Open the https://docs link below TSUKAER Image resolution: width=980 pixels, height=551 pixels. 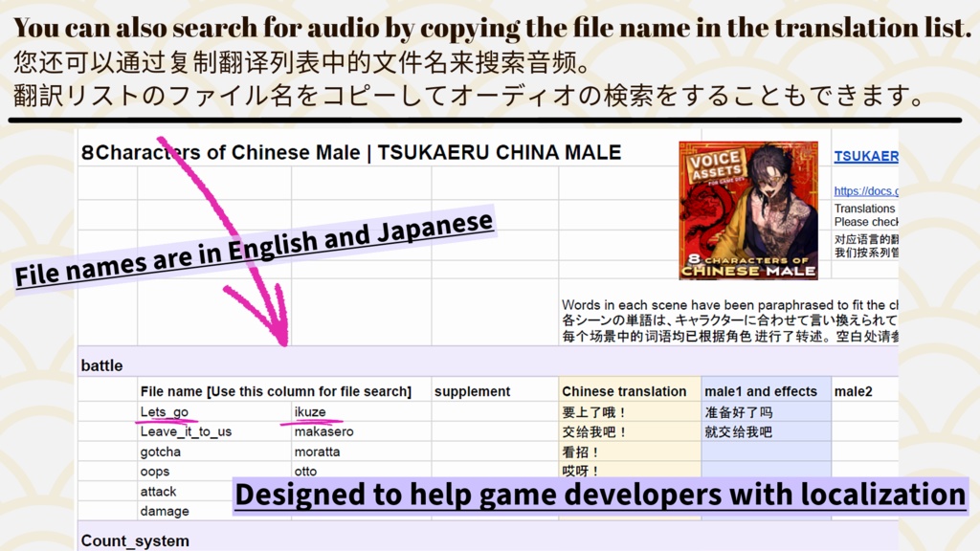(865, 190)
